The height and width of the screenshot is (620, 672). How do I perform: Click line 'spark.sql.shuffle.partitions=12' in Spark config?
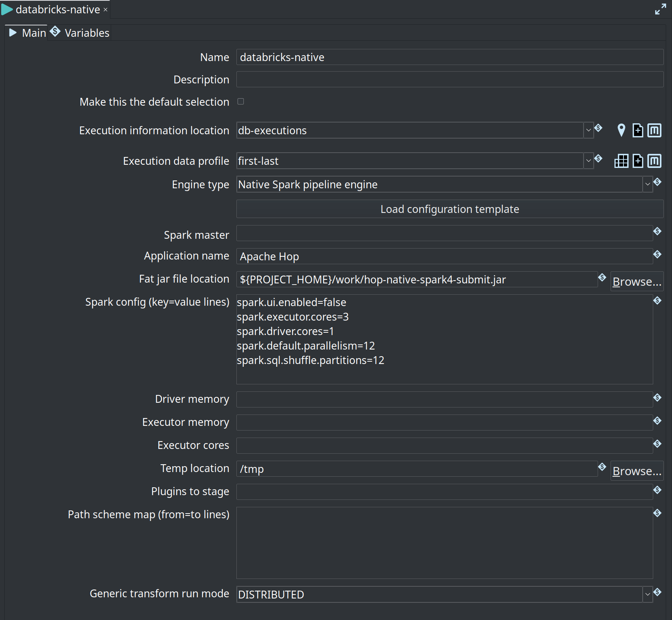coord(310,360)
